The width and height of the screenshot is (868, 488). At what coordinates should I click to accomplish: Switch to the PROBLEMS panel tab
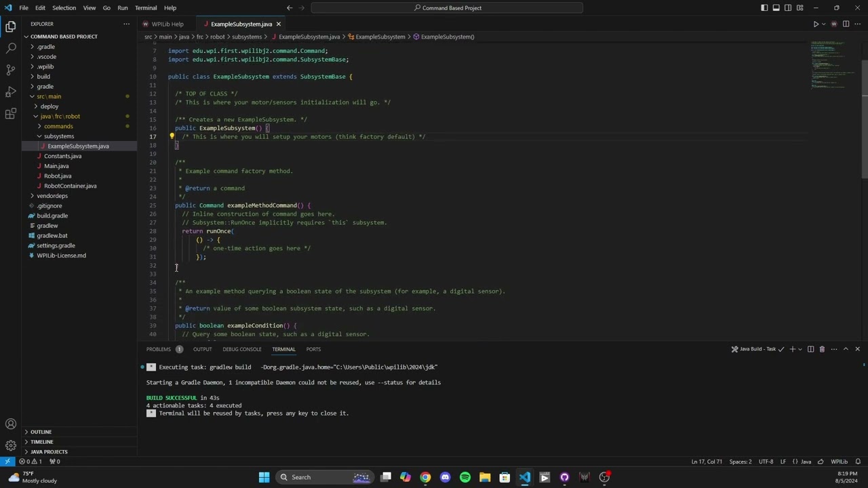click(x=159, y=349)
